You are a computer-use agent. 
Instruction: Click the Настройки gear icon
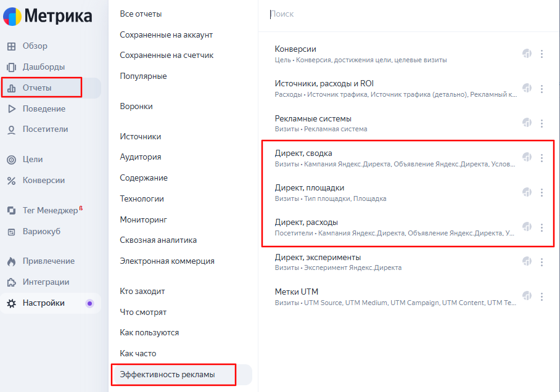tap(12, 303)
